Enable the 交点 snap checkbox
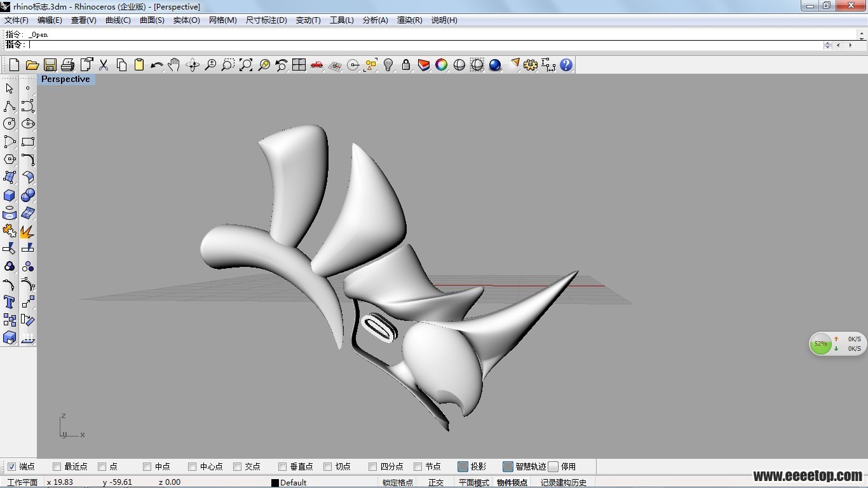Image resolution: width=868 pixels, height=488 pixels. [x=237, y=466]
